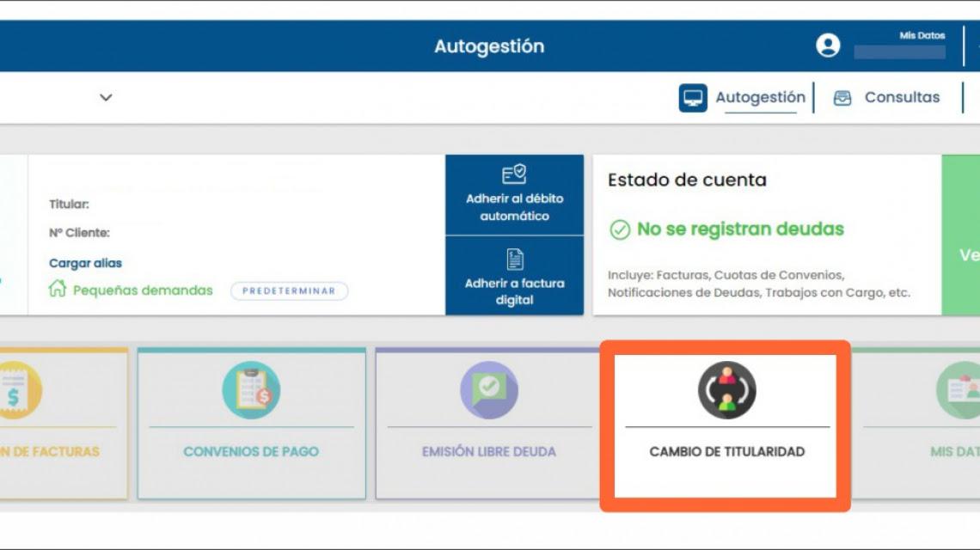
Task: Click the Mis Datos ID card icon
Action: [959, 390]
